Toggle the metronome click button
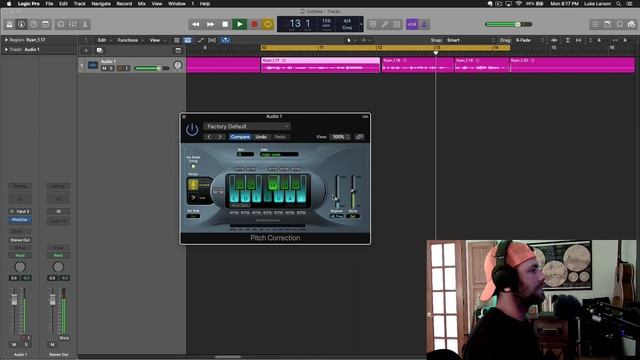640x360 pixels. pyautogui.click(x=424, y=24)
